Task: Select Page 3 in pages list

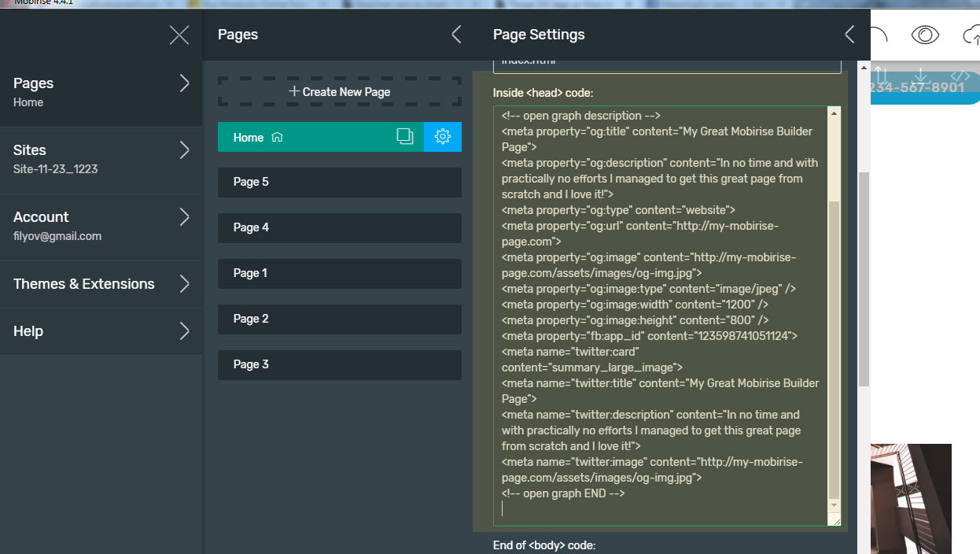Action: tap(340, 364)
